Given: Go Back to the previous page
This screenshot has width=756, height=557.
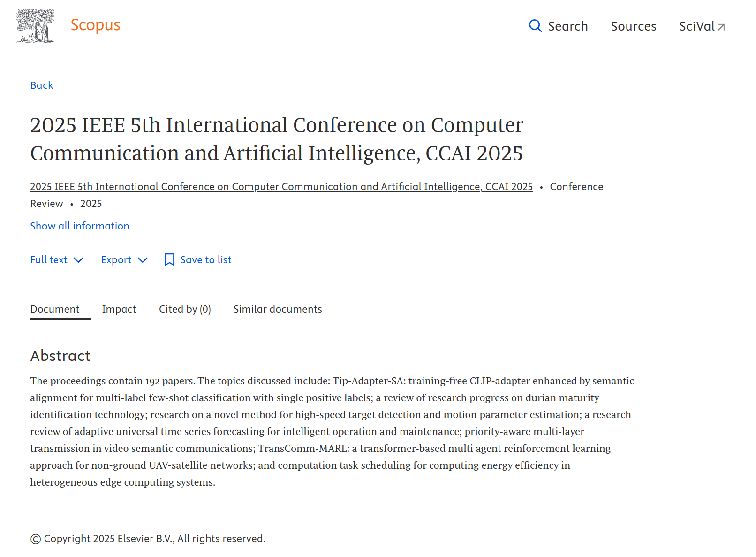Looking at the screenshot, I should coord(42,85).
